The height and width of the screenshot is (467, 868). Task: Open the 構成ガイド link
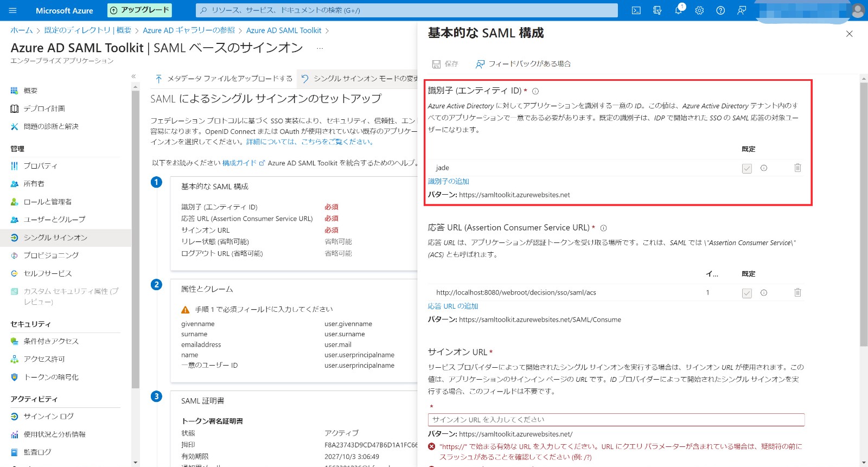243,163
